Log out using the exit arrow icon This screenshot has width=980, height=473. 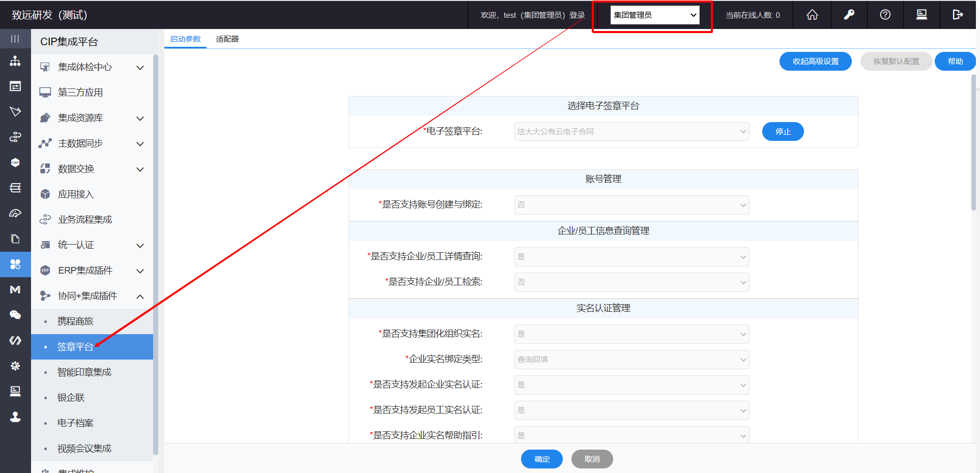coord(958,15)
